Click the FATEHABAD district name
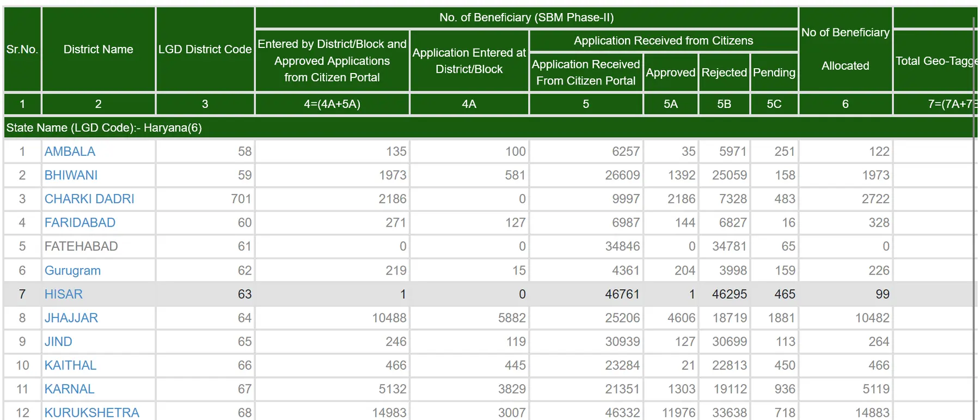This screenshot has width=980, height=420. click(x=81, y=246)
